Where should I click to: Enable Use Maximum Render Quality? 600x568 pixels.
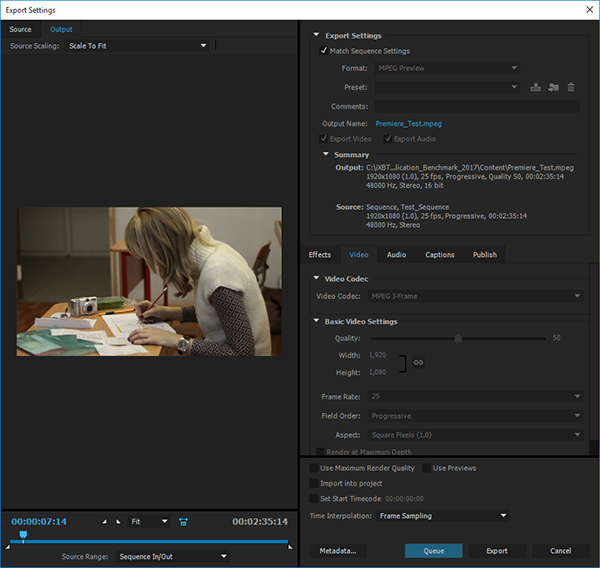pyautogui.click(x=314, y=468)
